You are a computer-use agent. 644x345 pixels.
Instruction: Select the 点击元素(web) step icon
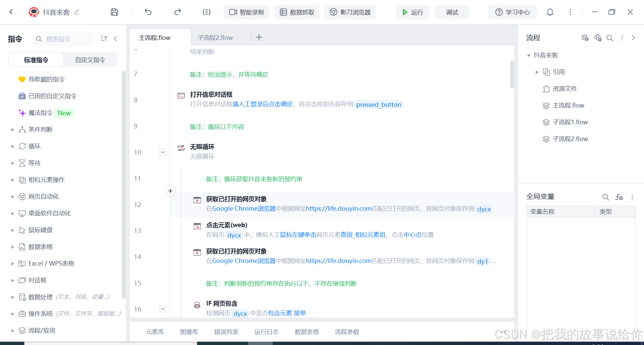click(x=197, y=226)
